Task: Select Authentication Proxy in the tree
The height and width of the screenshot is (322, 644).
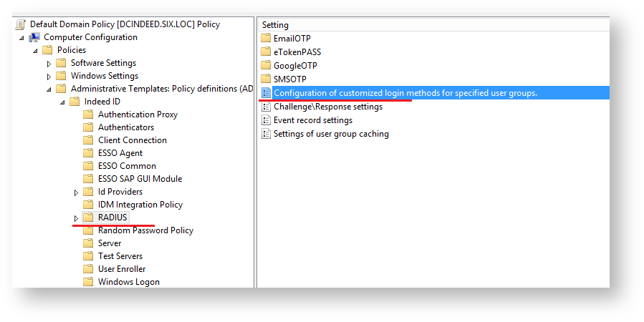Action: [138, 114]
